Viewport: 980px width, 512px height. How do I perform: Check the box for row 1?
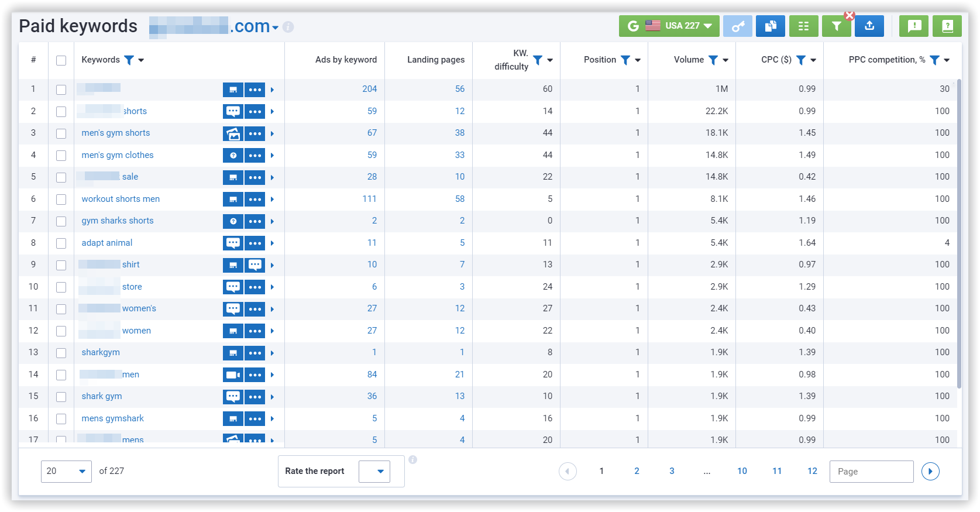click(61, 90)
